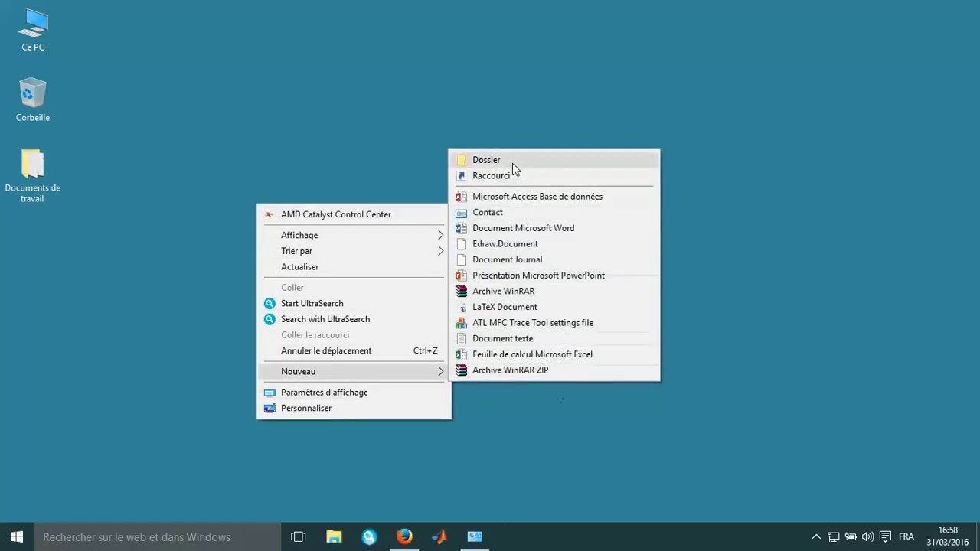Select Archive WinRAR entry
Screen dimensions: 980x551
554,291
